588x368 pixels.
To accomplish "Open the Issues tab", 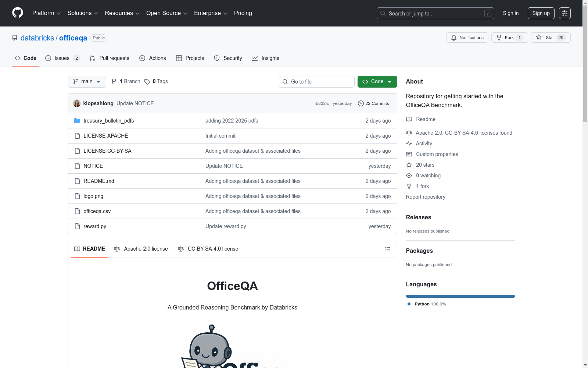I will (62, 58).
